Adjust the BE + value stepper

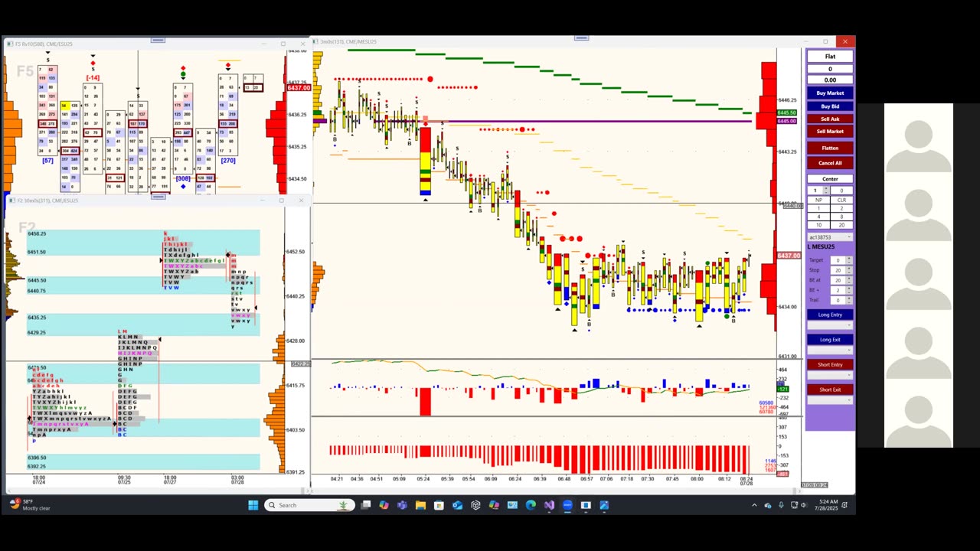click(x=849, y=290)
